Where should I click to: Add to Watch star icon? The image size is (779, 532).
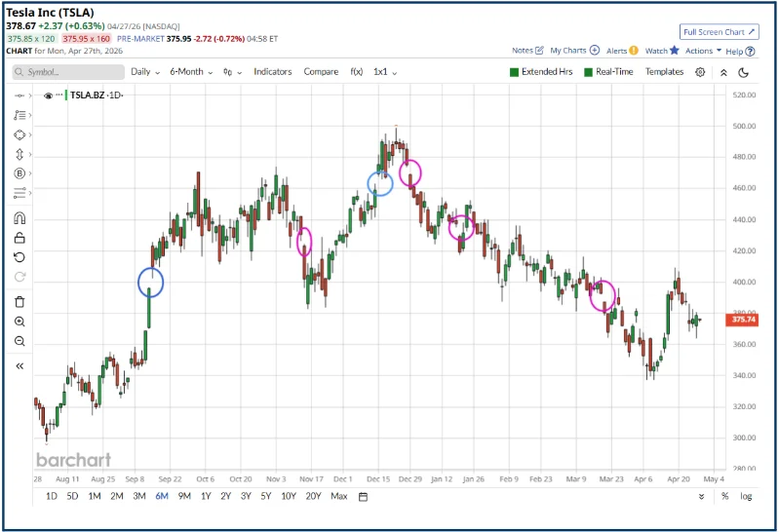coord(674,50)
